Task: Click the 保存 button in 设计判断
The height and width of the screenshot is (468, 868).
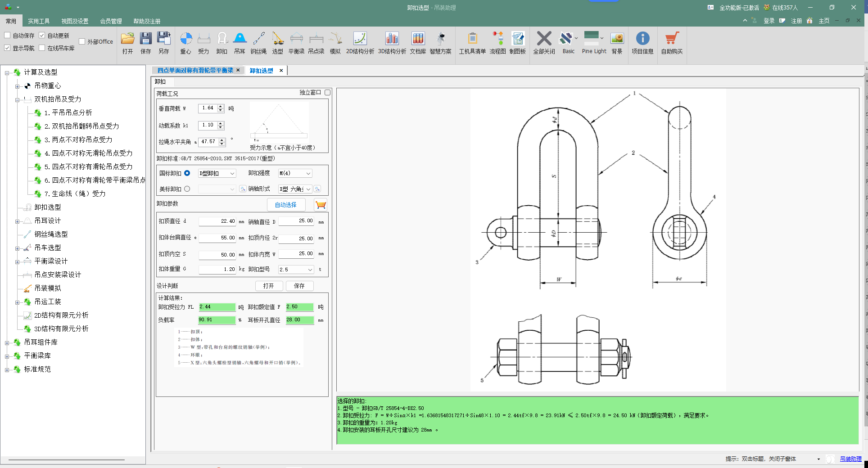Action: pyautogui.click(x=299, y=286)
